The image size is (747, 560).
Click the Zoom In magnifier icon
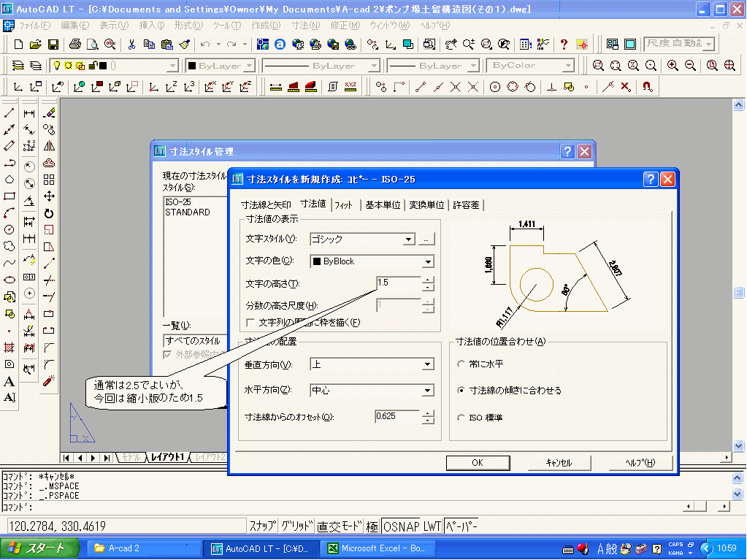point(673,66)
